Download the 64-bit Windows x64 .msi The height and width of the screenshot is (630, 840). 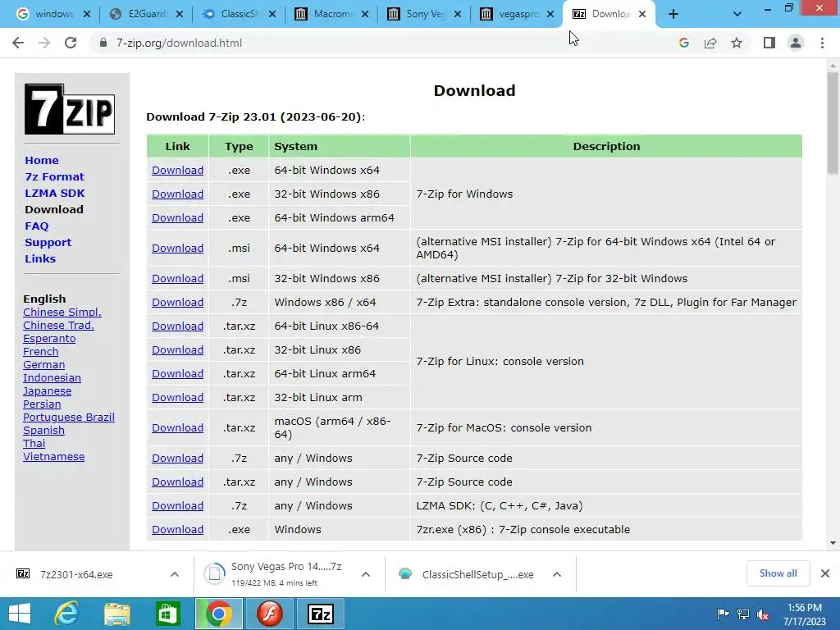pyautogui.click(x=177, y=249)
